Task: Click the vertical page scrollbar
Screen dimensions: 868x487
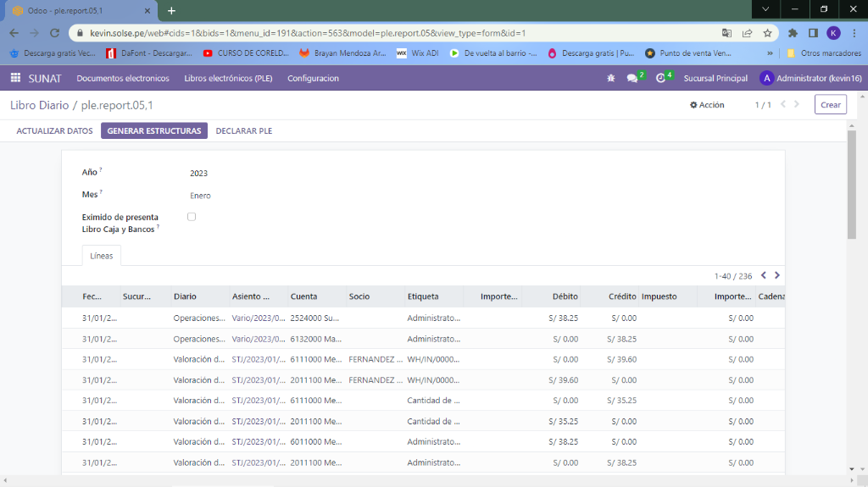Action: click(851, 186)
